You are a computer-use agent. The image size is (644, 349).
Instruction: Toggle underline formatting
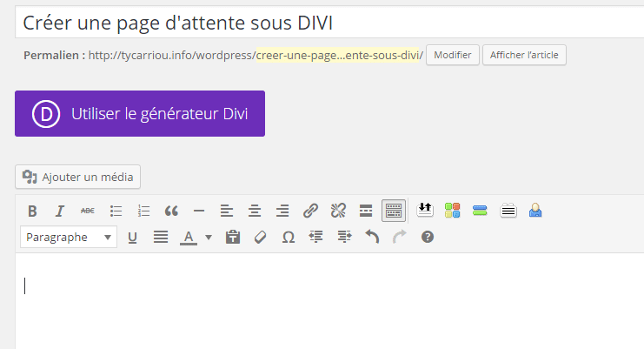[133, 237]
